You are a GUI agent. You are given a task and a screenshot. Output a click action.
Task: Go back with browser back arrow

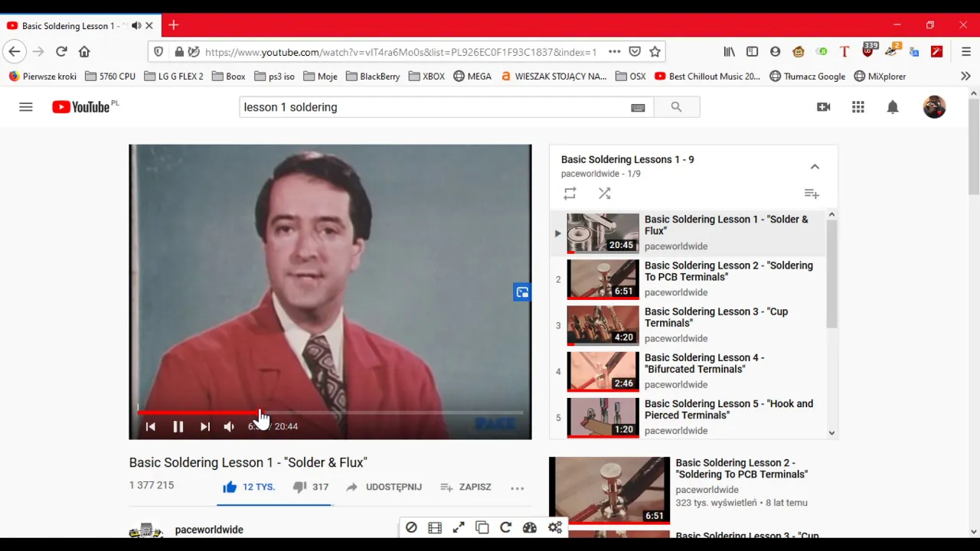click(x=14, y=52)
